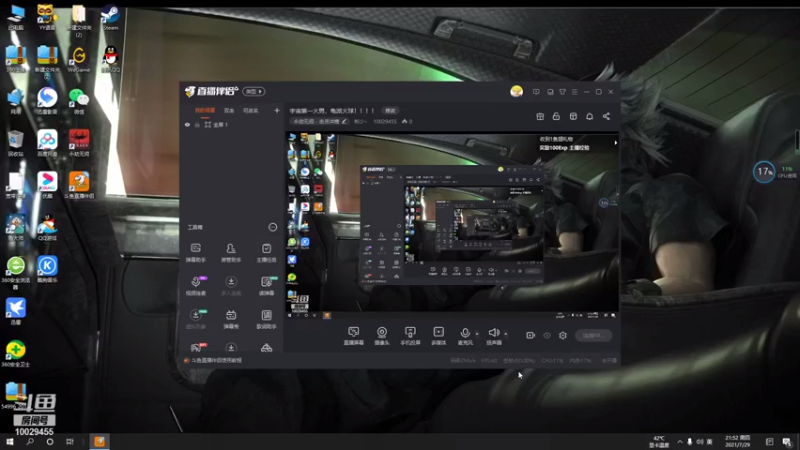This screenshot has height=450, width=800.
Task: Toggle the room lock icon above the preview
Action: [556, 116]
